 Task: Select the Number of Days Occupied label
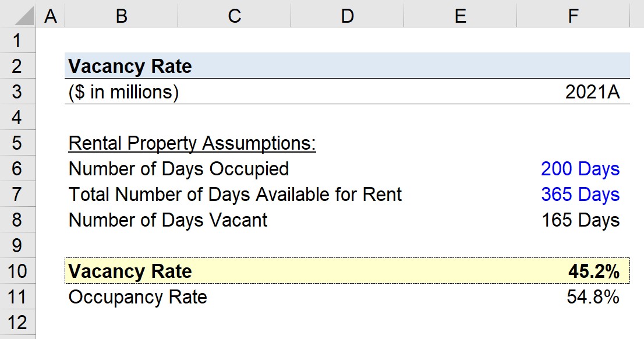(x=179, y=169)
